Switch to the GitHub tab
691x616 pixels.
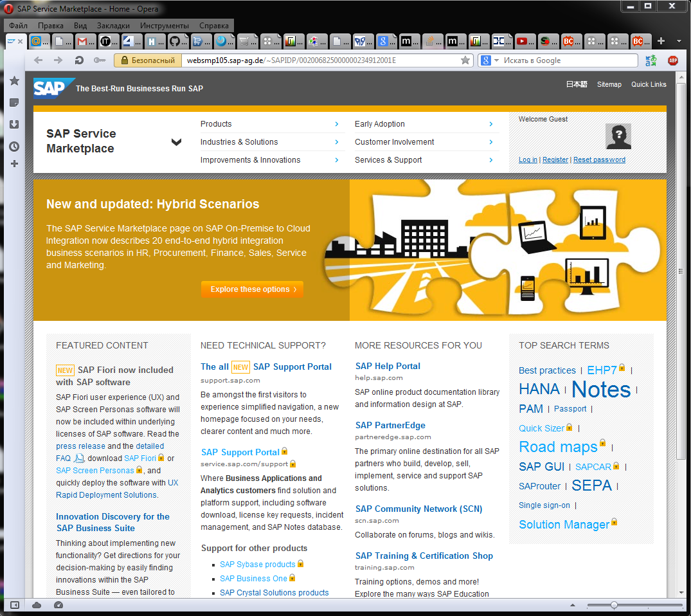(178, 41)
